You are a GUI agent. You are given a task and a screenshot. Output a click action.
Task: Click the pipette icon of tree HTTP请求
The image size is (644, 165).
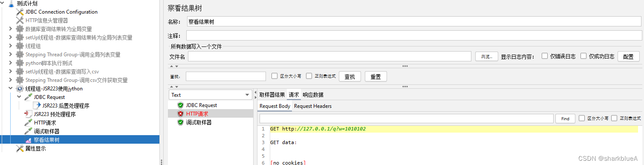pos(28,123)
